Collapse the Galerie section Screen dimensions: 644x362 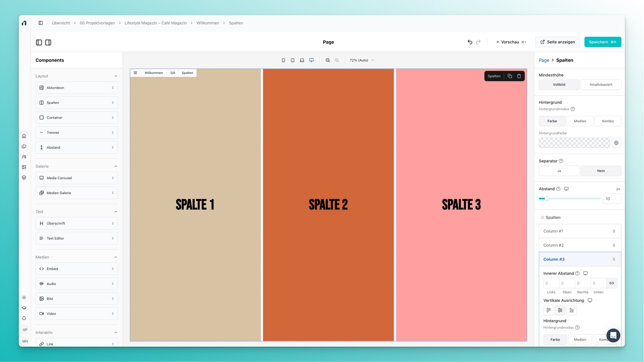(x=116, y=166)
